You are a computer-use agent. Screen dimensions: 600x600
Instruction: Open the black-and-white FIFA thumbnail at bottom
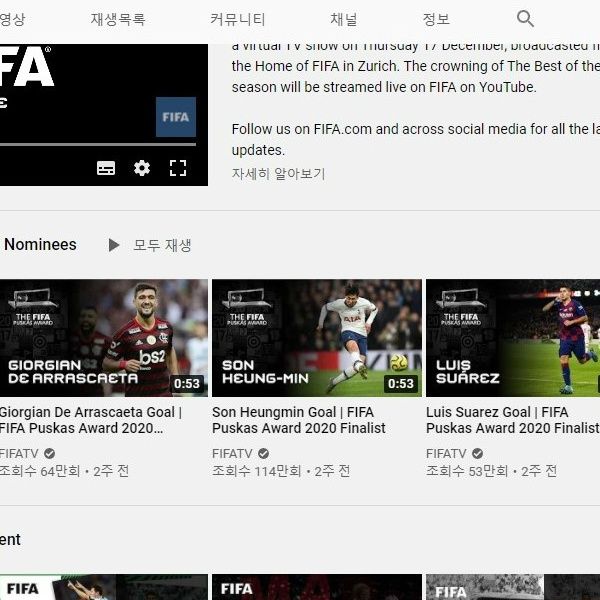point(513,587)
